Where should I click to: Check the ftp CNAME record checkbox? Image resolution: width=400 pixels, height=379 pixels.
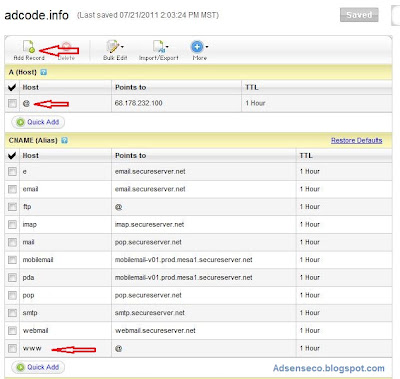coord(12,207)
